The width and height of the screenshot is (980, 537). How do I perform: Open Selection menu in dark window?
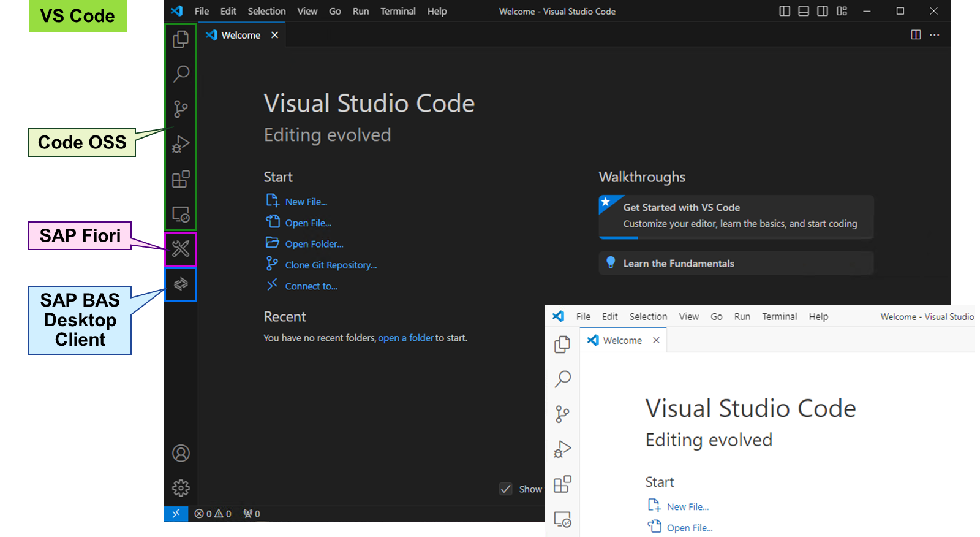tap(266, 11)
